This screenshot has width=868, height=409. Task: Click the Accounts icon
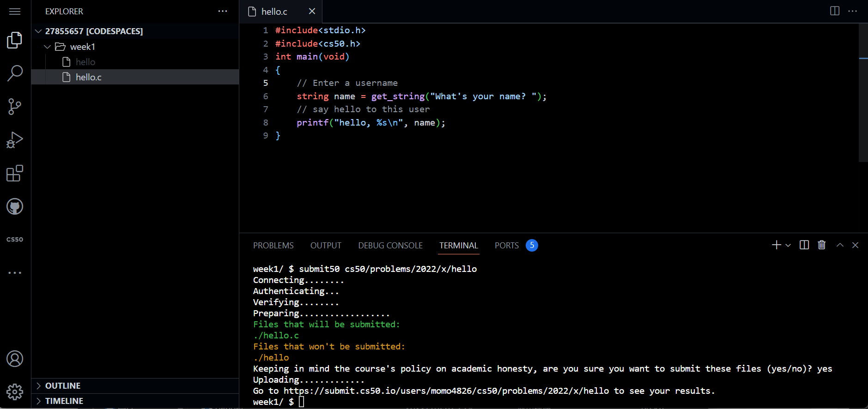pyautogui.click(x=15, y=359)
